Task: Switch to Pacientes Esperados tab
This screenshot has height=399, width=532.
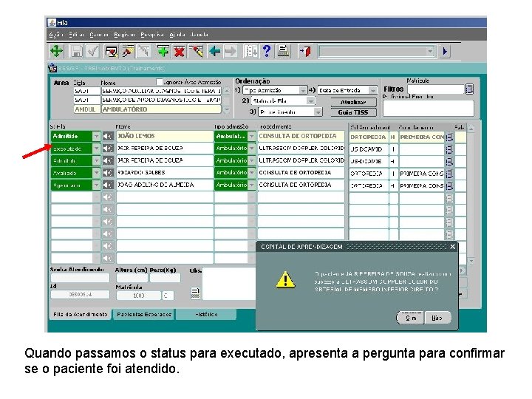Action: 144,315
